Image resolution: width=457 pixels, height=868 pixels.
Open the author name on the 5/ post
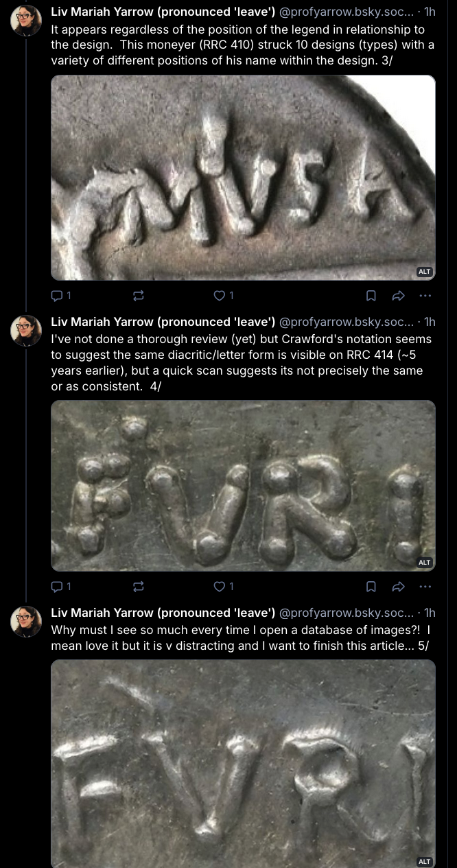point(163,613)
